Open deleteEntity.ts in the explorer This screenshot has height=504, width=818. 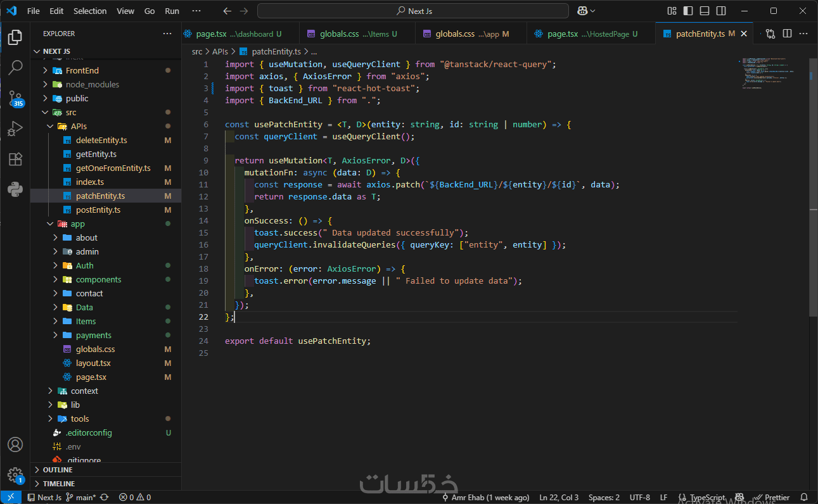pyautogui.click(x=106, y=140)
